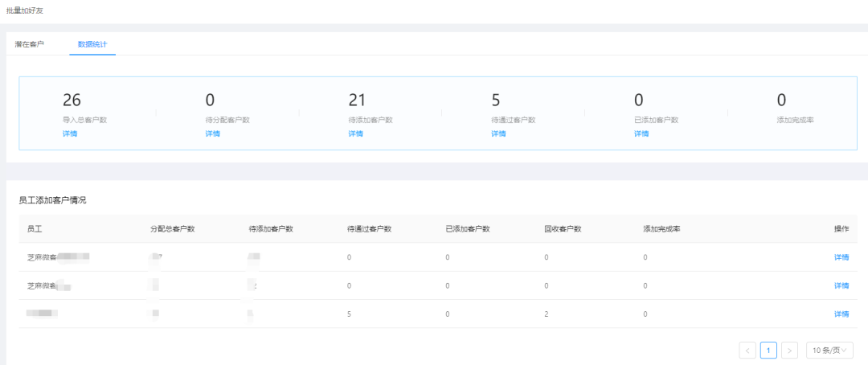Open 详情 under 待分配客户数
This screenshot has height=365, width=868.
click(x=212, y=133)
